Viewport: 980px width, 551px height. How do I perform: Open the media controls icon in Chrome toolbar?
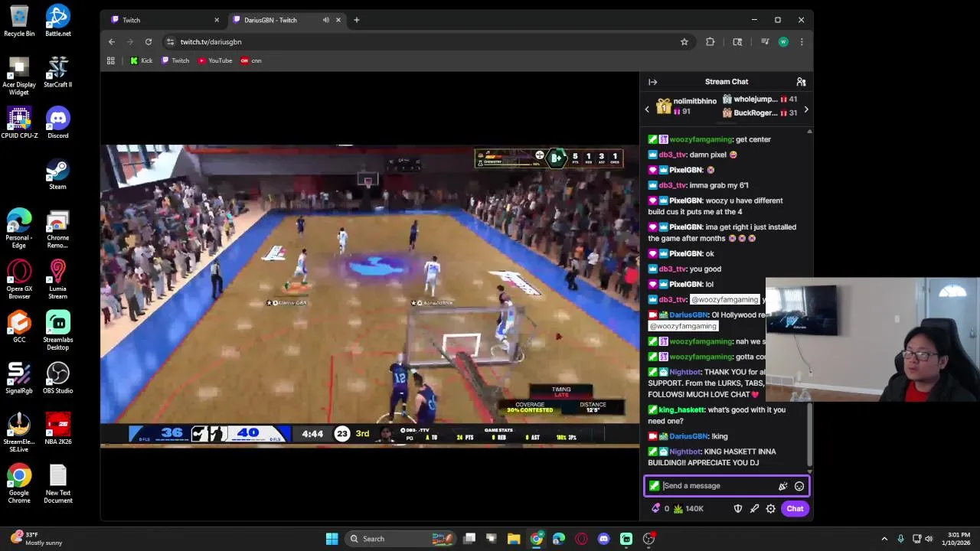pyautogui.click(x=765, y=42)
